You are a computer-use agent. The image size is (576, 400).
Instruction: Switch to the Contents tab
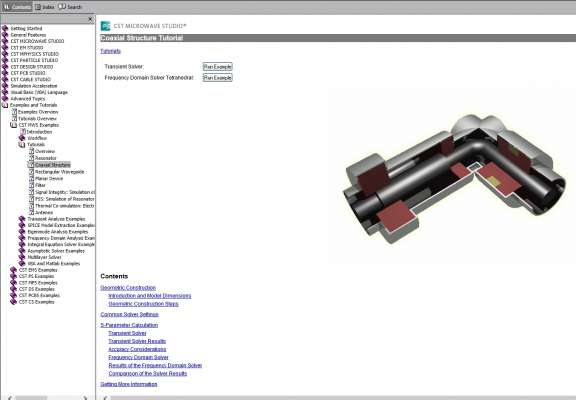tap(17, 7)
